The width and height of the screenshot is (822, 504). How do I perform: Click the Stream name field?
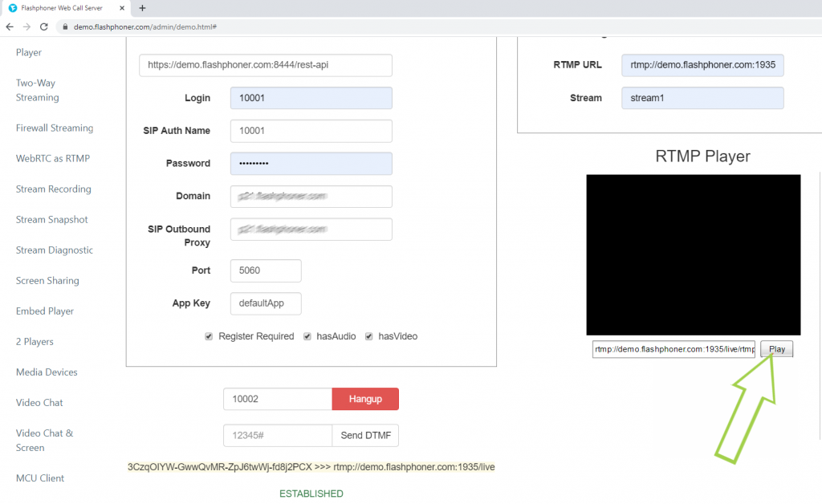tap(703, 98)
